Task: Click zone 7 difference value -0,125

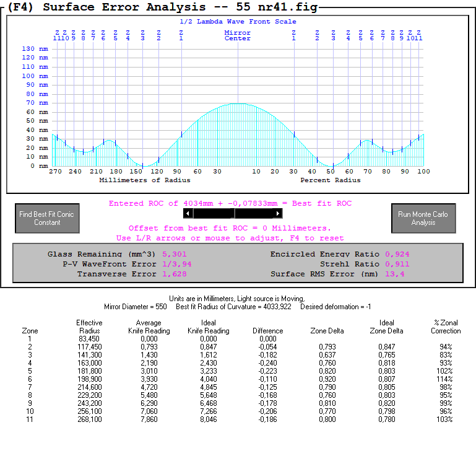Action: [x=267, y=387]
